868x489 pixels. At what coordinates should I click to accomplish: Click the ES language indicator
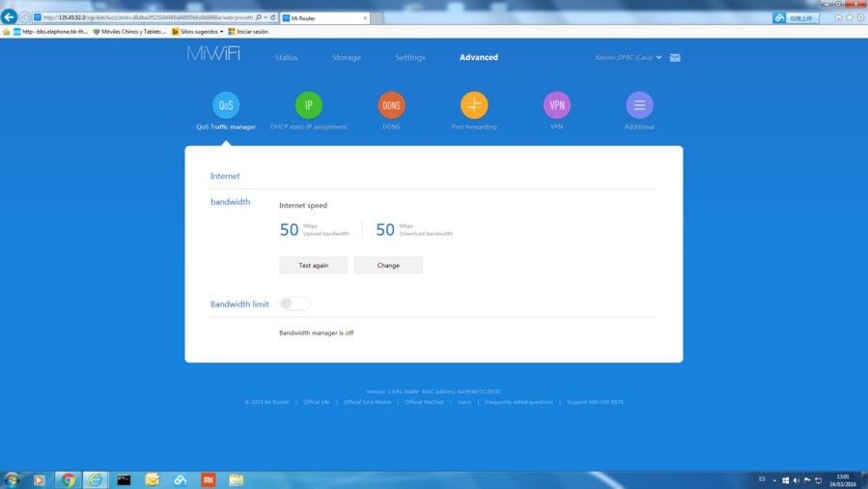[x=762, y=479]
